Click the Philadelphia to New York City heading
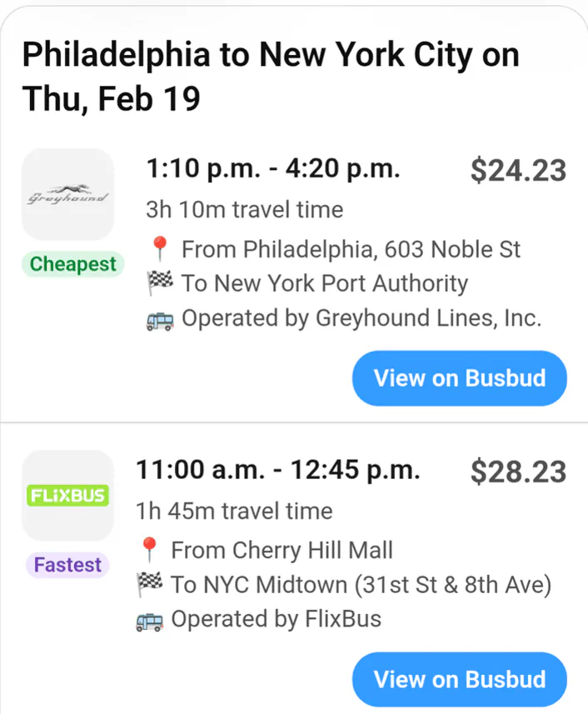 (271, 55)
